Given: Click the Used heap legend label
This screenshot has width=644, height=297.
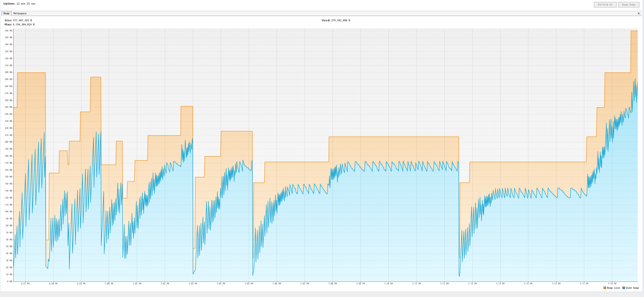Looking at the screenshot, I should (632, 288).
